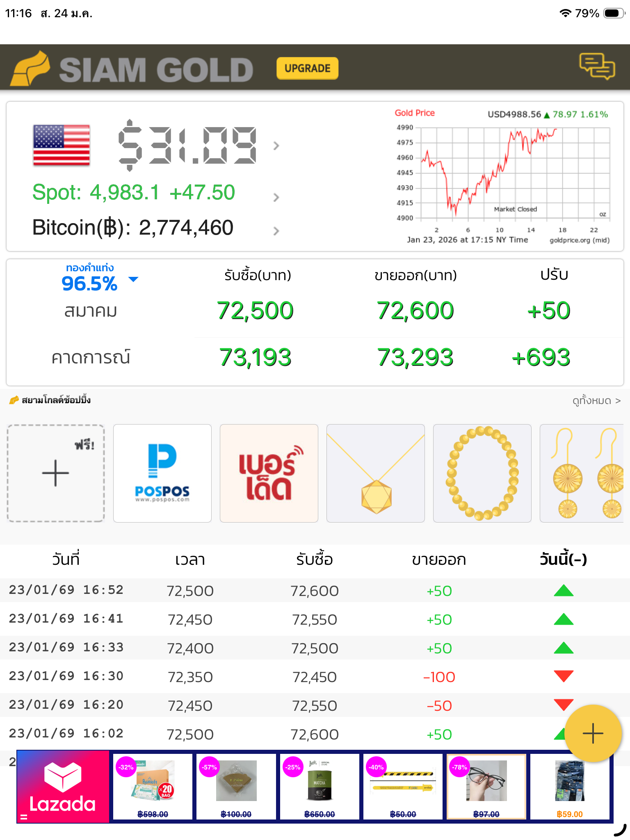Click the UPGRADE button
The width and height of the screenshot is (630, 840).
(x=307, y=68)
